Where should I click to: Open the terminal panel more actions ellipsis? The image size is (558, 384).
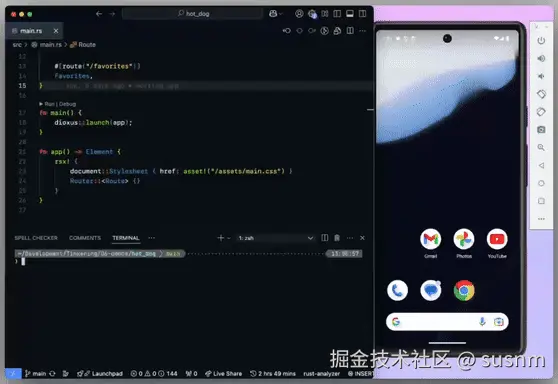point(350,238)
